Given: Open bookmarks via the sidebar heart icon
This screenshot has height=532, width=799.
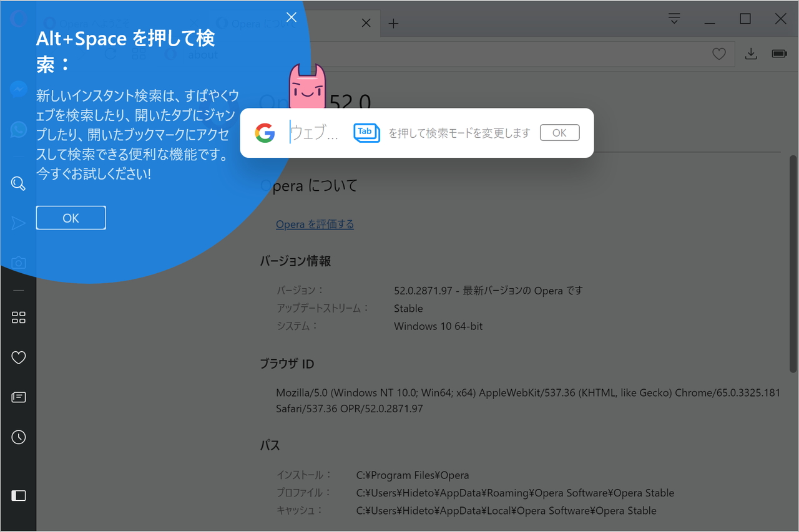Looking at the screenshot, I should click(17, 357).
